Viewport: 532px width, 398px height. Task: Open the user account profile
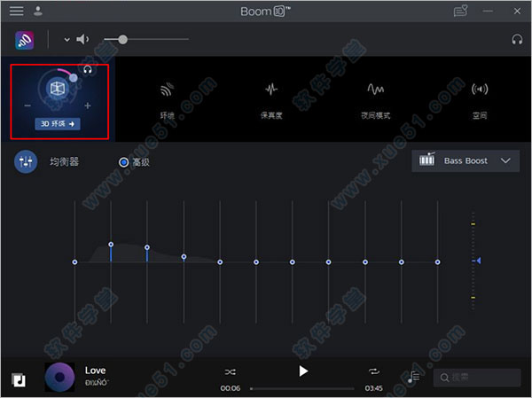[38, 12]
